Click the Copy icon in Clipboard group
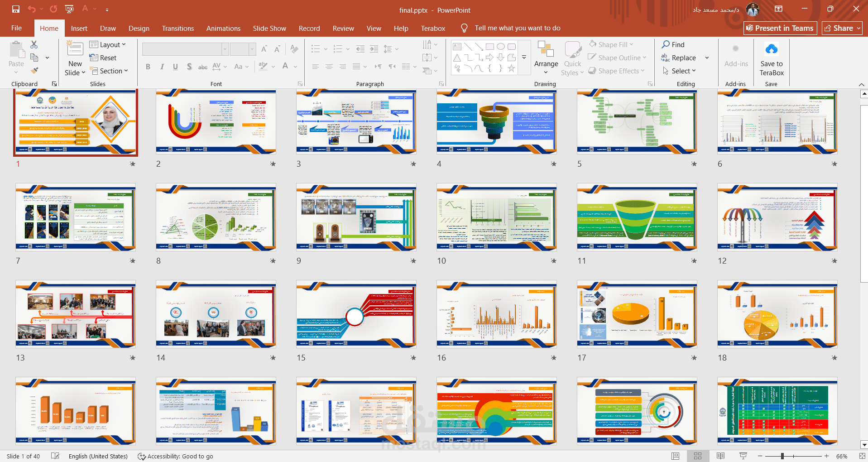Viewport: 868px width, 462px height. [x=34, y=58]
